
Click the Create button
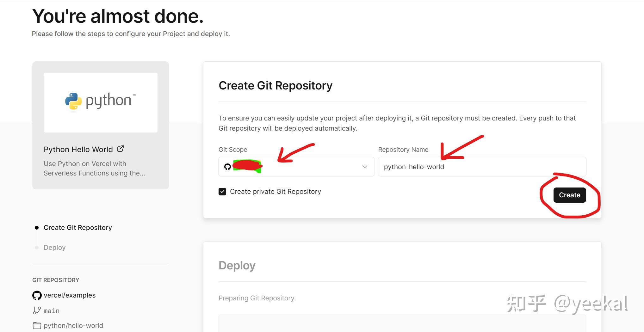[570, 195]
